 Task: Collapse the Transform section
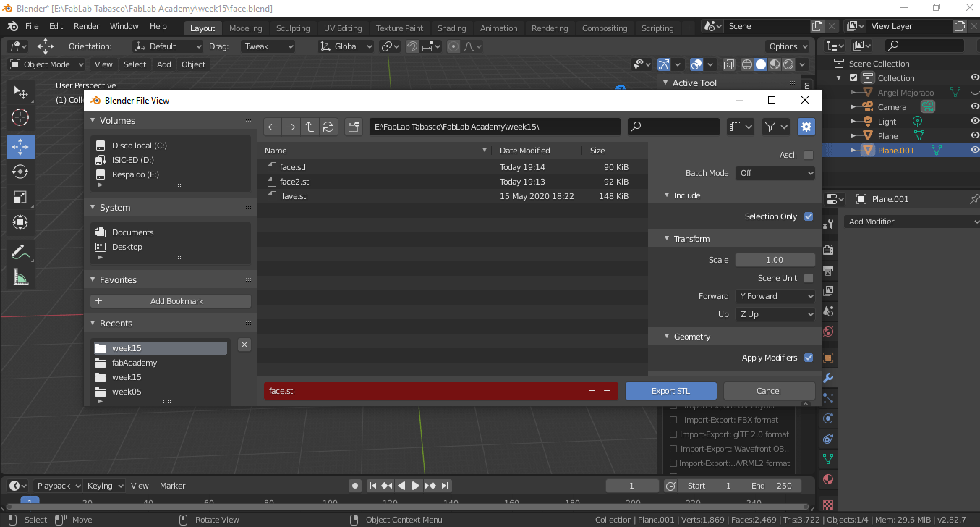(x=667, y=239)
